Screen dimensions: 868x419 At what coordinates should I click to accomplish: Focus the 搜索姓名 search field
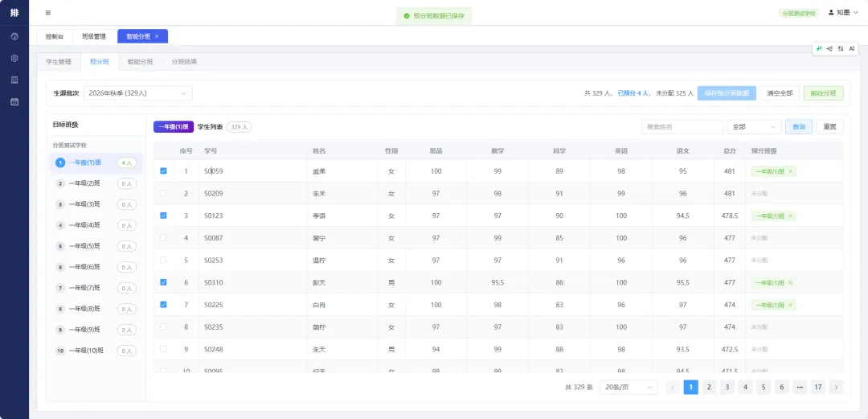coord(682,127)
